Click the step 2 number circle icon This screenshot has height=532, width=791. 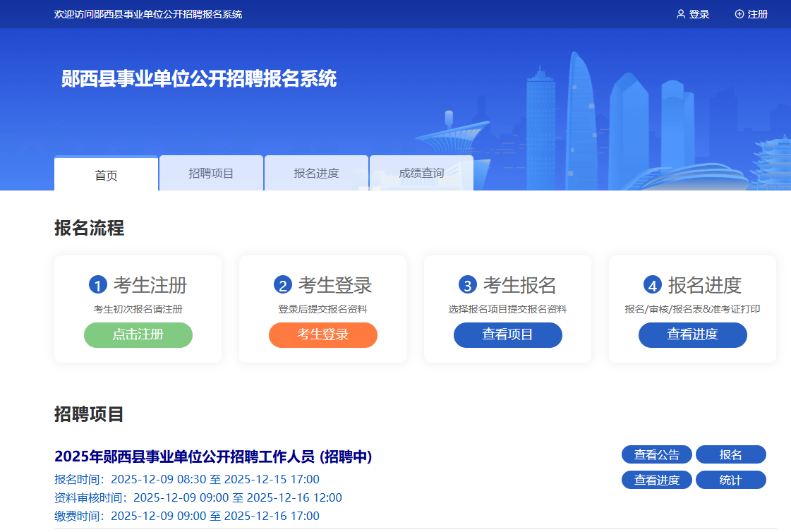point(283,285)
